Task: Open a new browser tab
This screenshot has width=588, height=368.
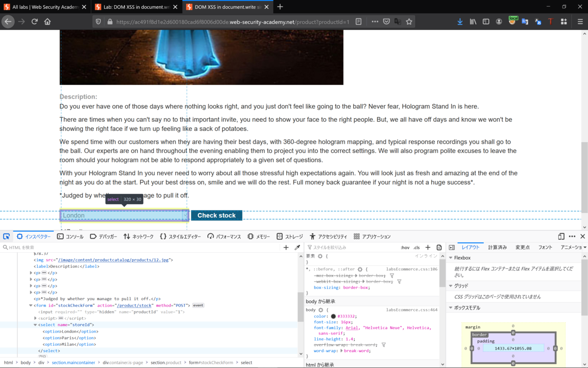Action: (280, 7)
